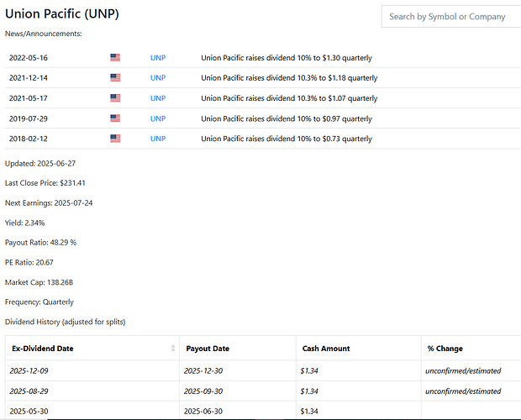Click the US flag in the 2019-07-29 row

[x=115, y=118]
